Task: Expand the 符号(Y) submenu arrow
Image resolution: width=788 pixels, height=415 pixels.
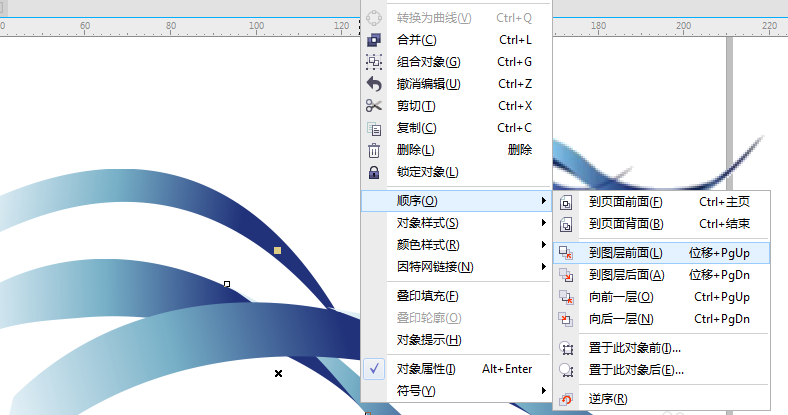Action: click(x=544, y=390)
